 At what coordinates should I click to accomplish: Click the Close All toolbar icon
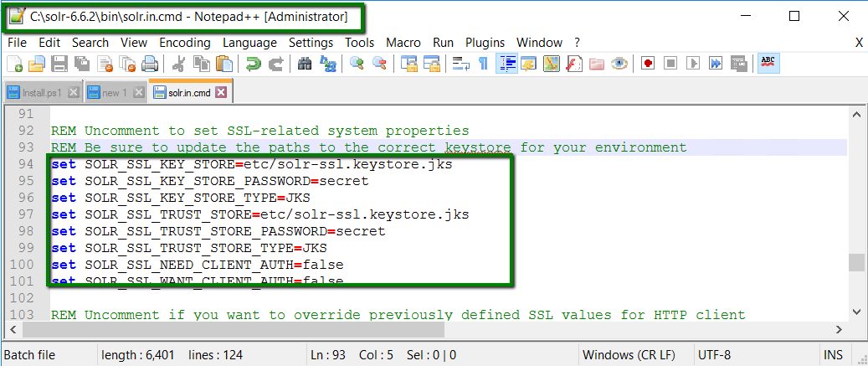coord(127,64)
